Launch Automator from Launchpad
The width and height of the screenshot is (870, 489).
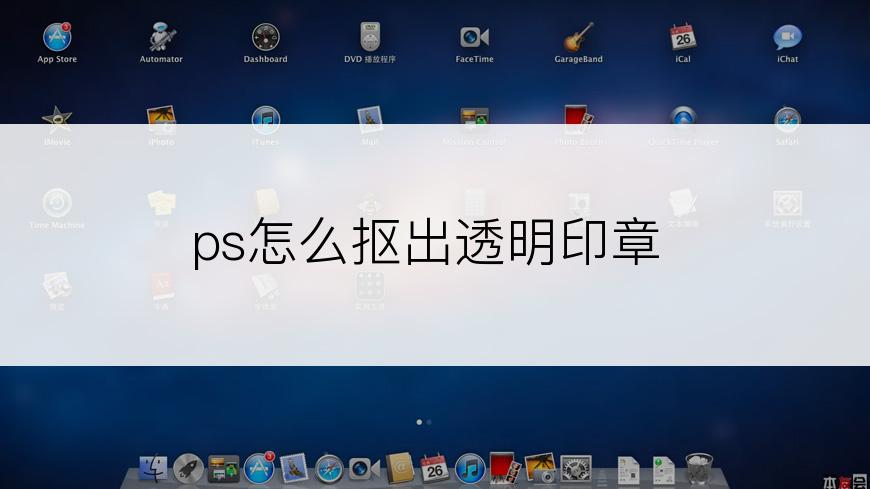[x=161, y=37]
